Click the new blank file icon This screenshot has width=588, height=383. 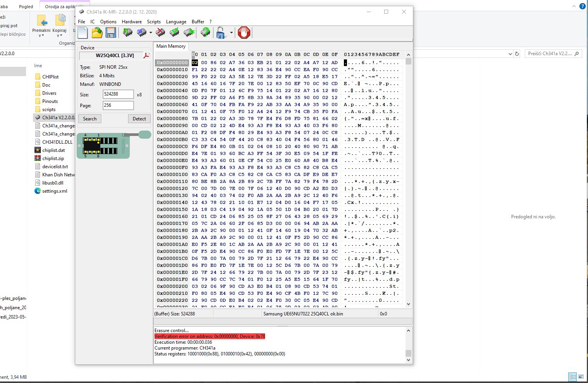tap(83, 33)
